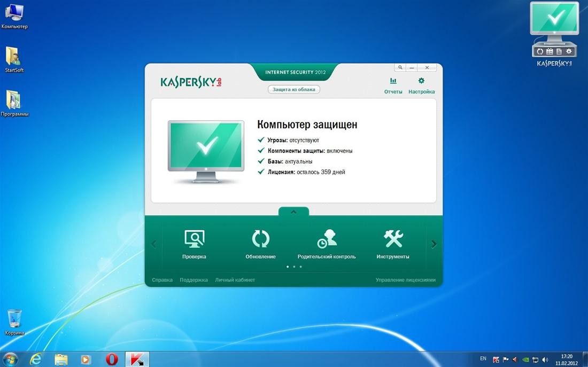
Task: Click the gadget settings gear icon
Action: point(569,51)
